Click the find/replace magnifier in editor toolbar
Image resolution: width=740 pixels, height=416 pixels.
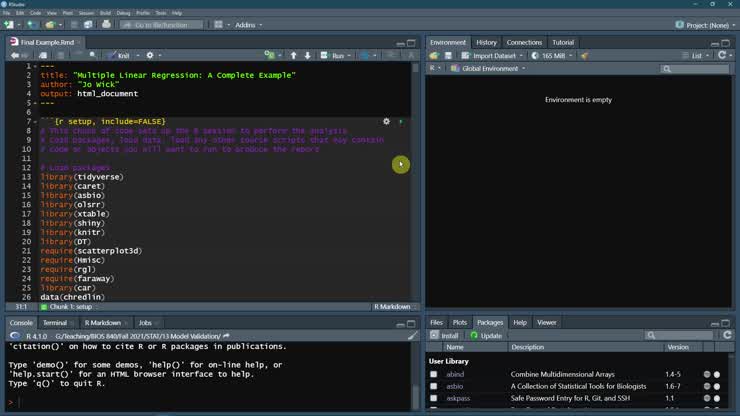93,56
